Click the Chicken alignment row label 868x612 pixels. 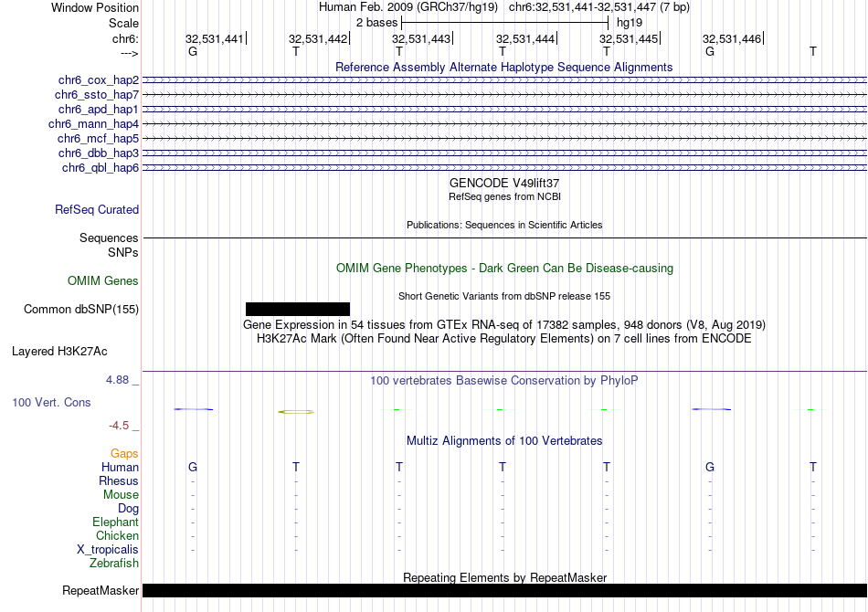117,535
